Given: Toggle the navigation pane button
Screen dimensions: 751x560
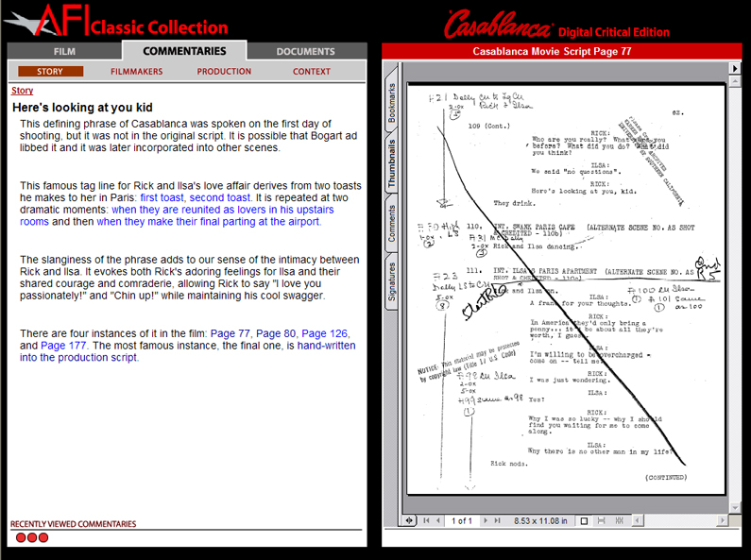Looking at the screenshot, I should (409, 520).
